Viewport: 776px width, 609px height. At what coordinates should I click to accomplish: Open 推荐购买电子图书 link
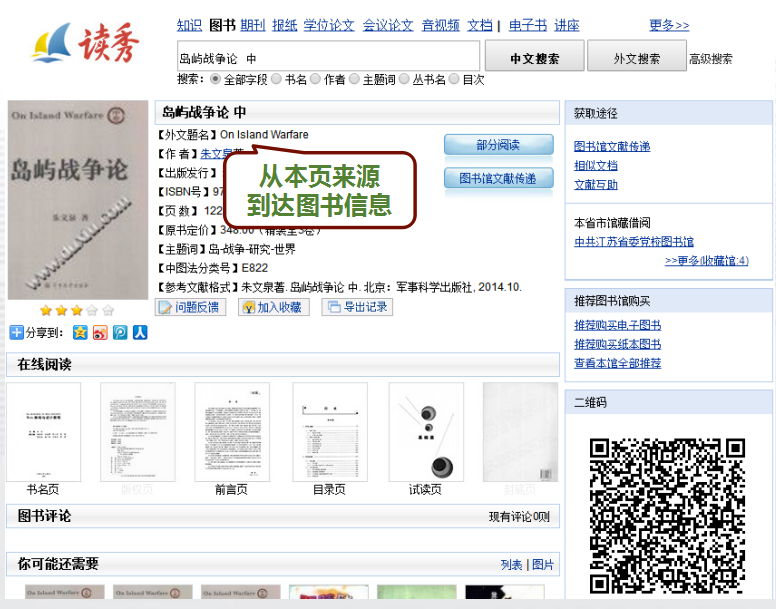617,325
